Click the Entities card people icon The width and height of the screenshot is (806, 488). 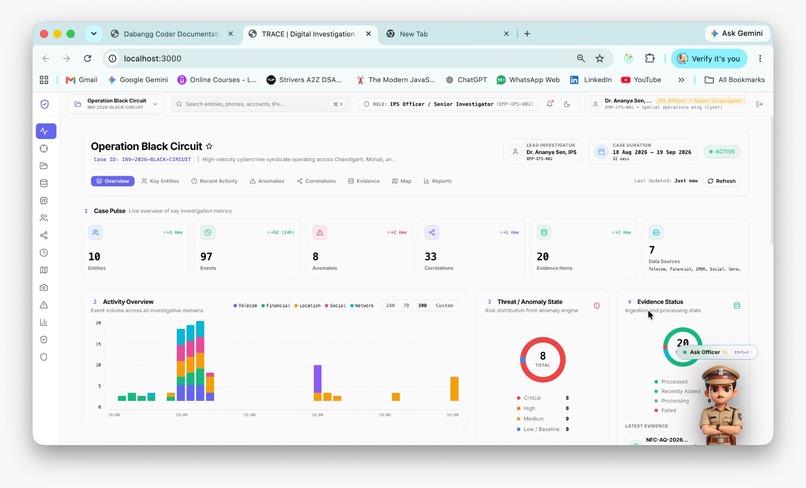(95, 232)
